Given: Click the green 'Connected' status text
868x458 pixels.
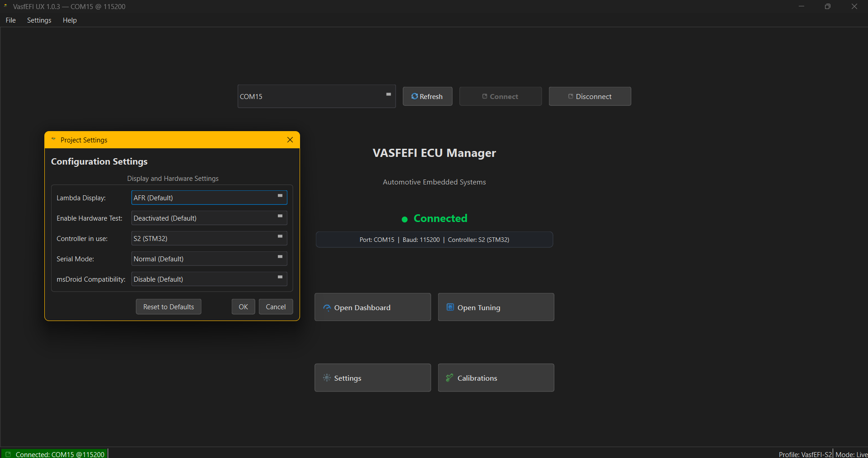Looking at the screenshot, I should click(440, 218).
